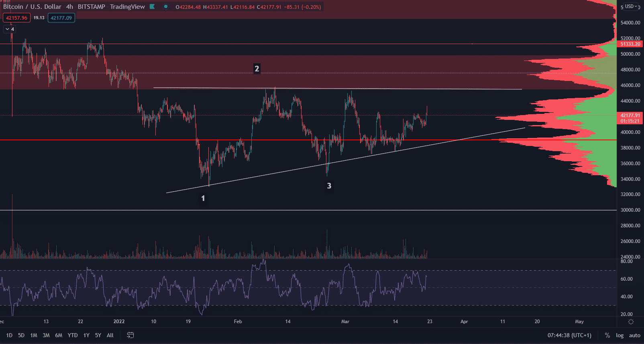
Task: Switch to the 1D time range
Action: (9, 335)
